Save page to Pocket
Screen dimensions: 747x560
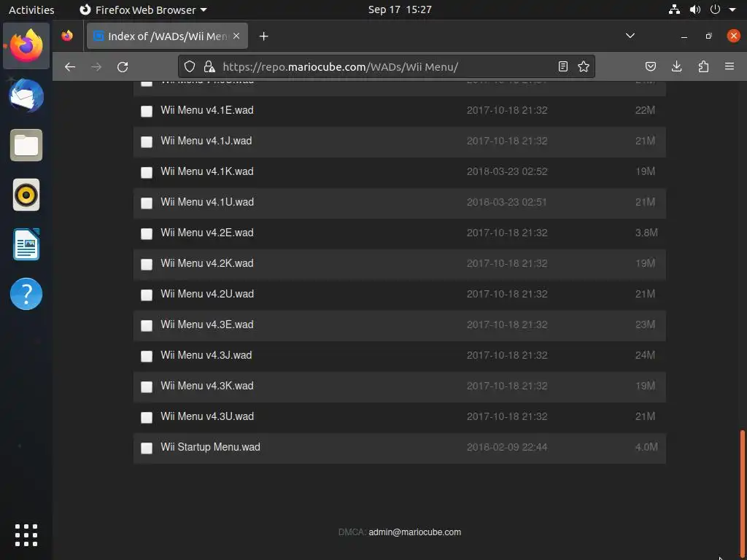(x=650, y=66)
